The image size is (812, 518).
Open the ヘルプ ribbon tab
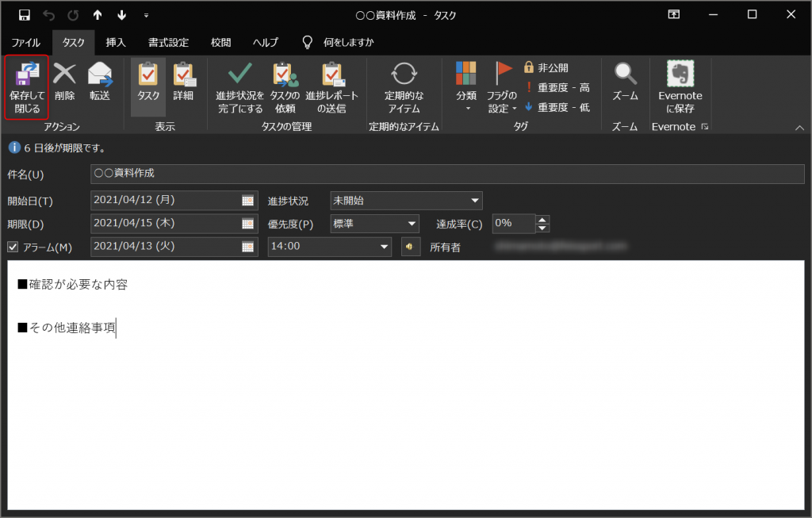click(x=265, y=43)
